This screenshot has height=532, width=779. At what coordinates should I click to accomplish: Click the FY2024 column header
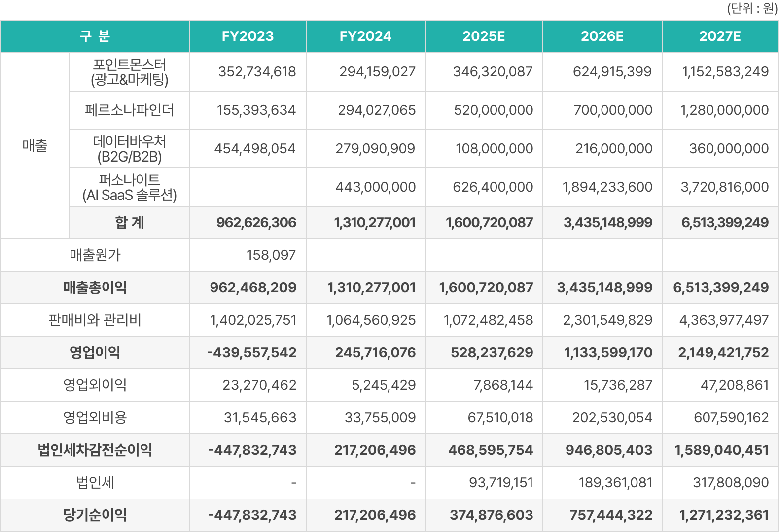(365, 36)
